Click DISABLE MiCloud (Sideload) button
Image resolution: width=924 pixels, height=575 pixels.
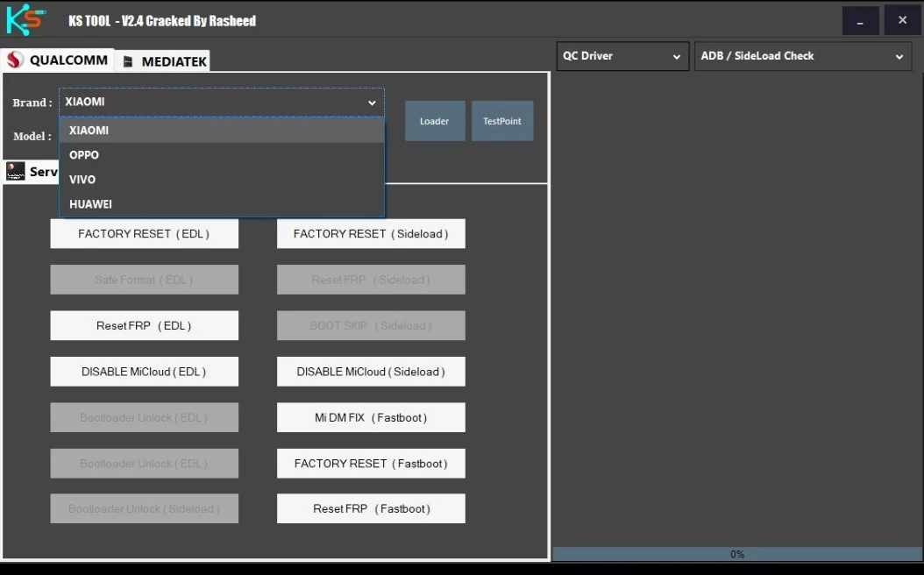click(371, 372)
